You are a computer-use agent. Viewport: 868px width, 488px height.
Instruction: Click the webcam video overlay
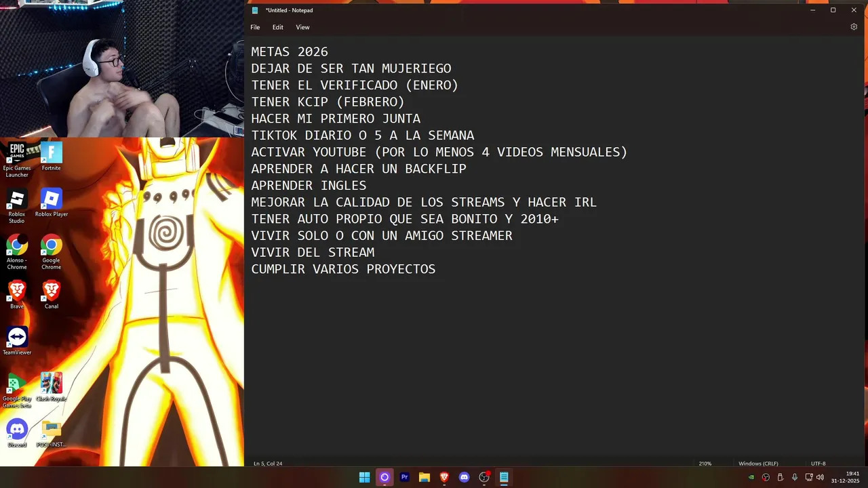[122, 68]
